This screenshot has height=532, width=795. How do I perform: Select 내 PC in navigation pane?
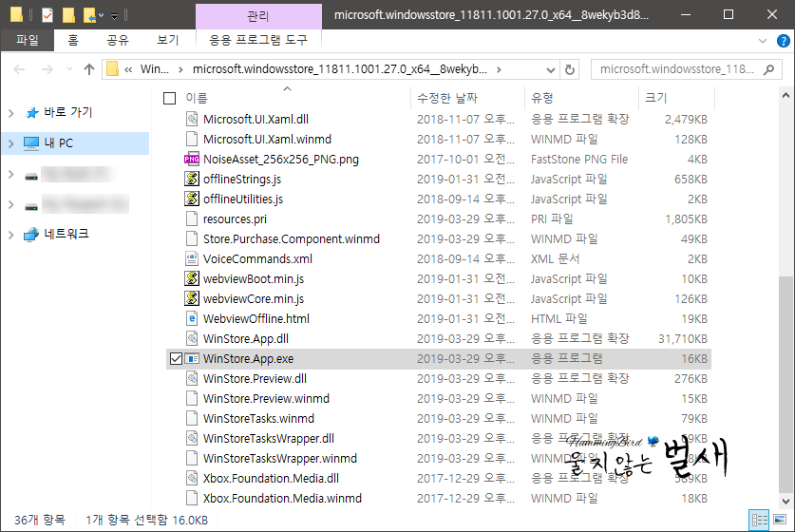point(58,143)
